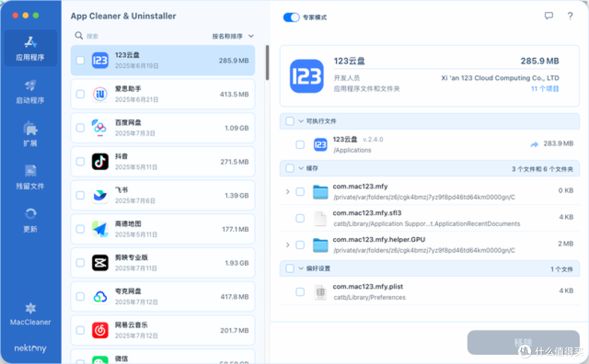Open the 更新 sidebar section

pyautogui.click(x=31, y=220)
